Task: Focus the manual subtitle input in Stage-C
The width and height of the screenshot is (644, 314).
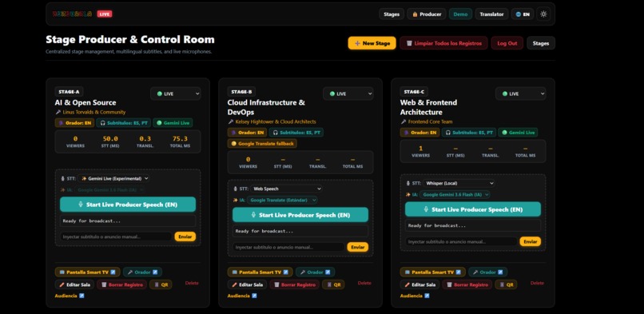Action: pos(461,242)
